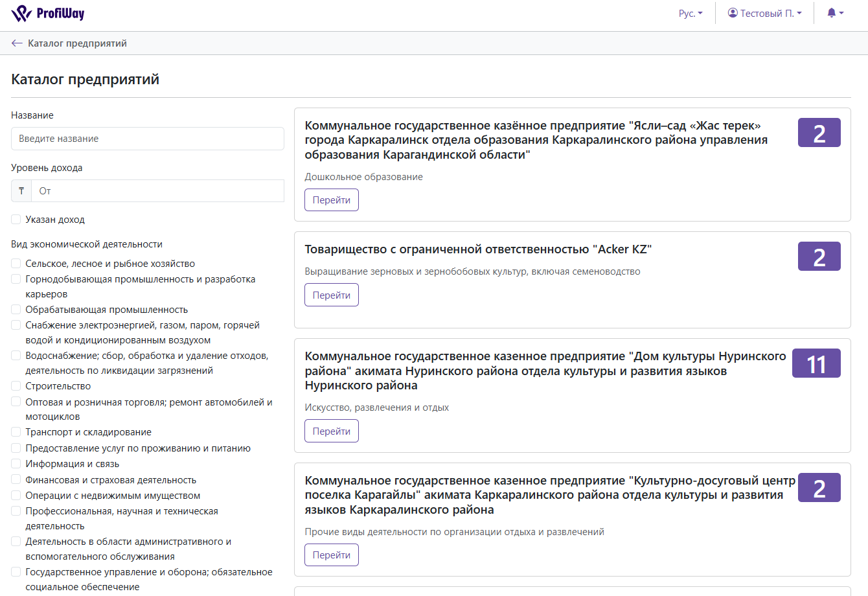Click the user avatar icon near Тестовый П.
This screenshot has width=868, height=596.
[733, 13]
